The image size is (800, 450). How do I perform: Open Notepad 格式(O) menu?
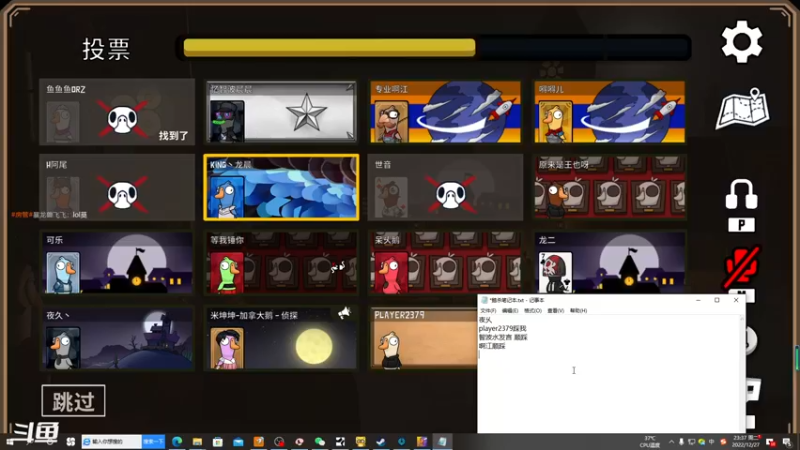(533, 311)
